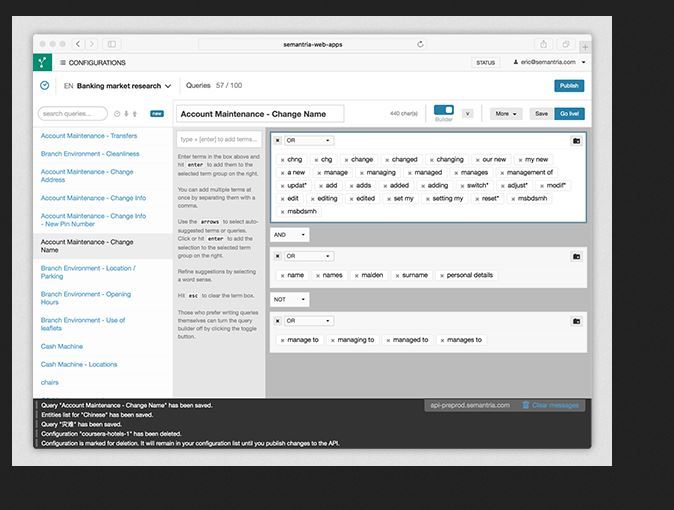674x510 pixels.
Task: Remove the name/surname term group with x
Action: (x=278, y=256)
